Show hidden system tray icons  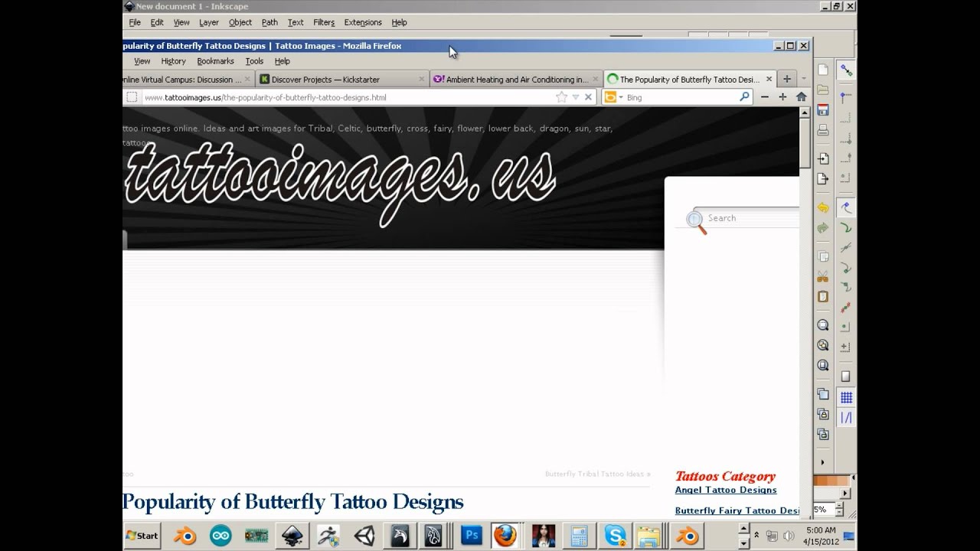(x=756, y=535)
